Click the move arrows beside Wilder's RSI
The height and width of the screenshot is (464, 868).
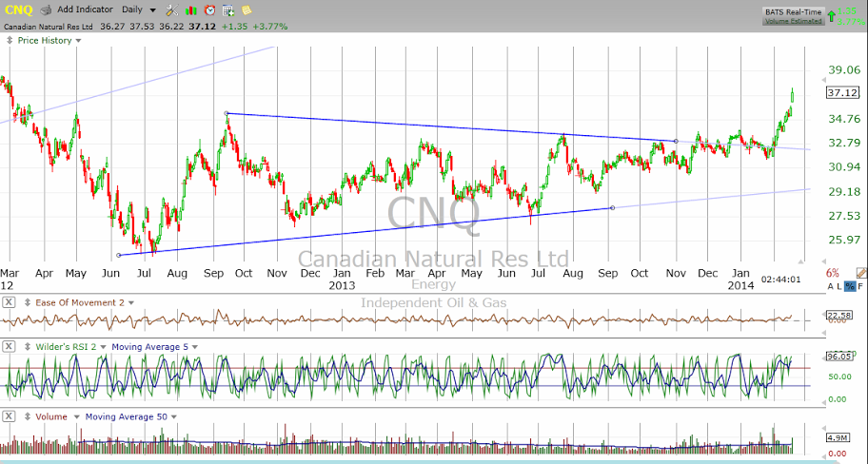coord(27,347)
